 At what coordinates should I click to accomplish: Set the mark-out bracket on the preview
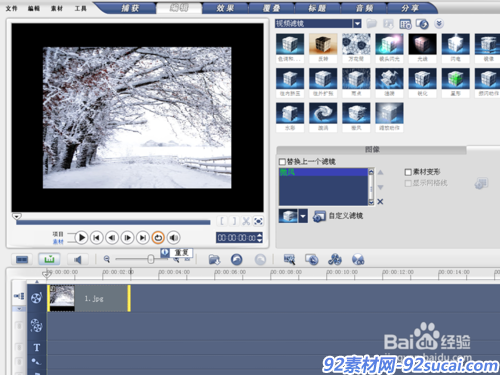pos(234,221)
